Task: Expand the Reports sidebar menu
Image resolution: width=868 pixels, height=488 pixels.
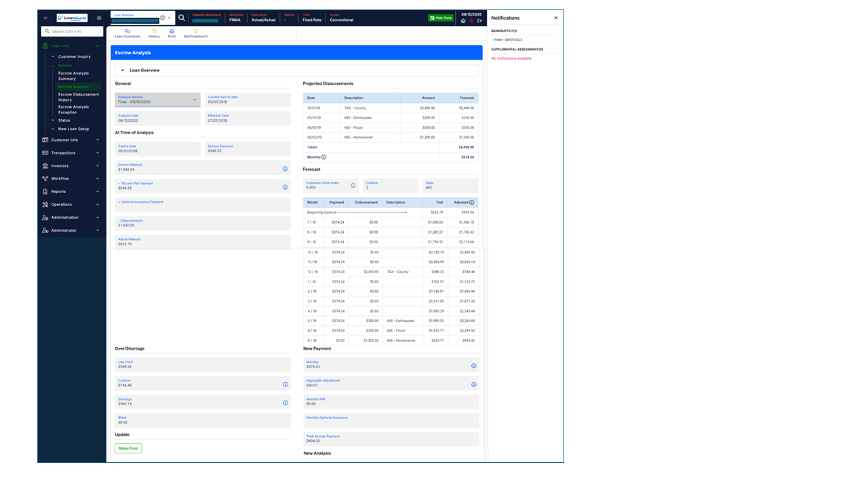Action: (x=99, y=192)
